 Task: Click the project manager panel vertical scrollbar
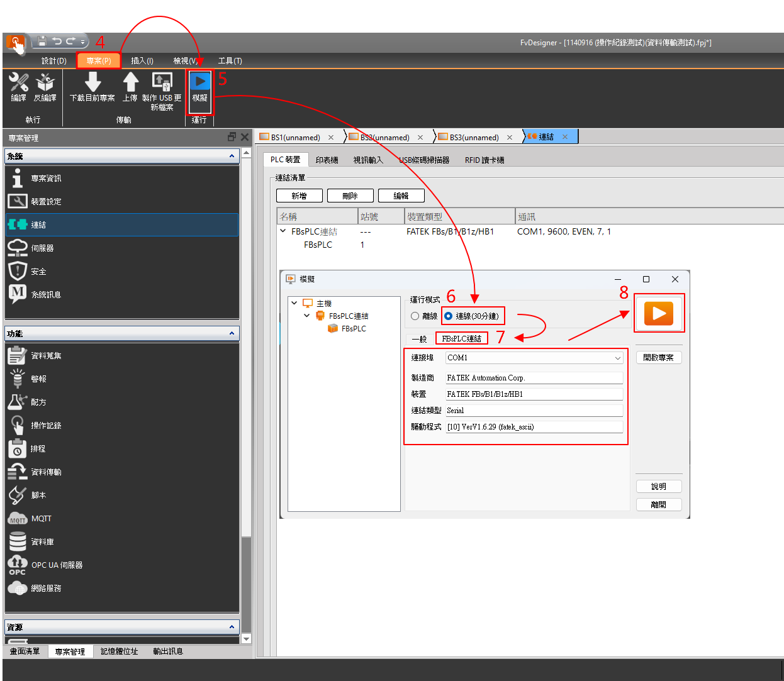(x=246, y=390)
